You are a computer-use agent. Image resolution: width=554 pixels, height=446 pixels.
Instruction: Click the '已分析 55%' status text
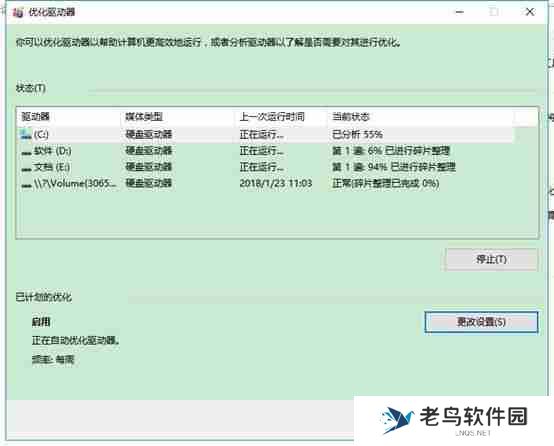(x=357, y=134)
